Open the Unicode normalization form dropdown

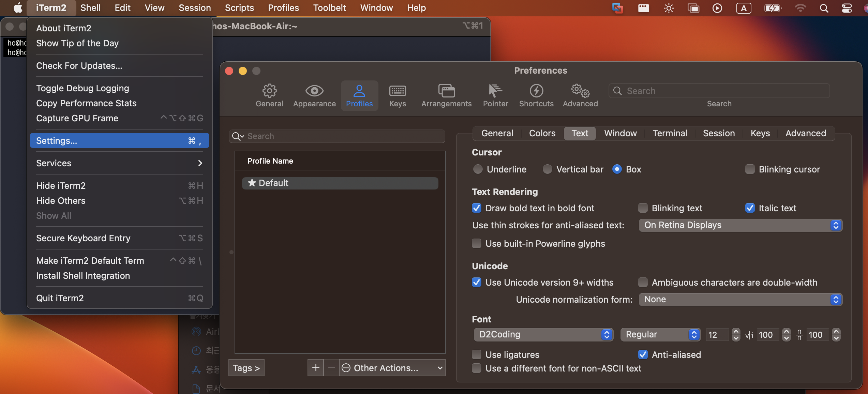(740, 299)
